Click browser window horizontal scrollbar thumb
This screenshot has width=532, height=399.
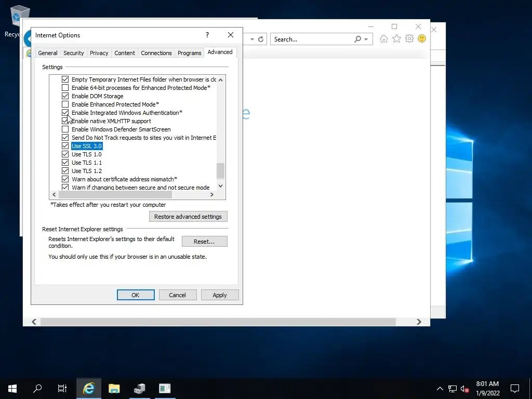(x=218, y=322)
